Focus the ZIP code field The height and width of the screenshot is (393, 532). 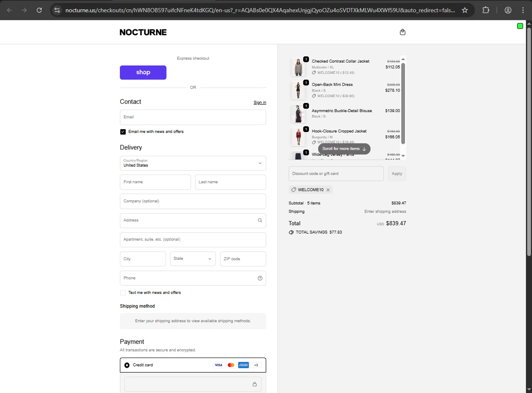pyautogui.click(x=243, y=259)
